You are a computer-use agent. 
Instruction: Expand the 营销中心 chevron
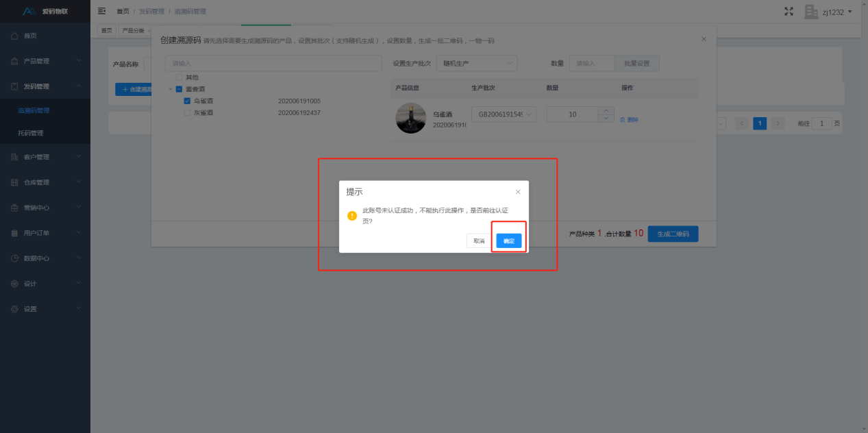[x=79, y=207]
